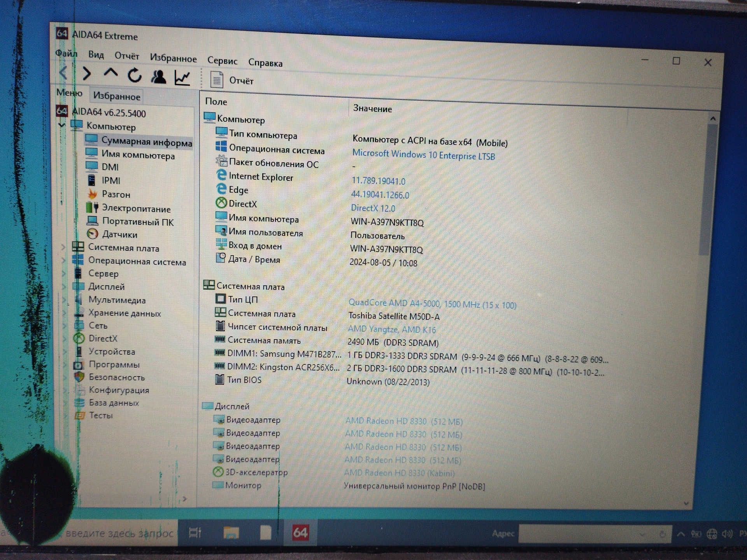Open the Справка menu
This screenshot has height=560, width=747.
pos(265,63)
